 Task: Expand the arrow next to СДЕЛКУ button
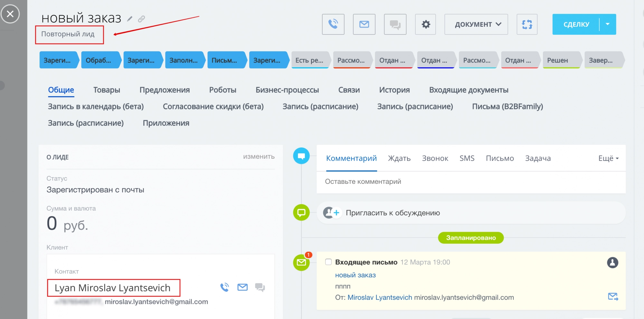(x=607, y=24)
